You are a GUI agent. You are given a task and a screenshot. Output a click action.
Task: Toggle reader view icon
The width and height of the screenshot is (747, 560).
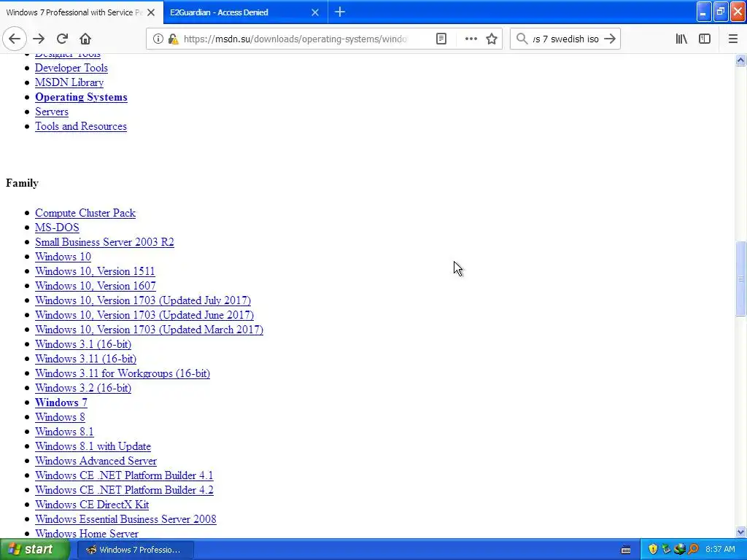point(441,39)
